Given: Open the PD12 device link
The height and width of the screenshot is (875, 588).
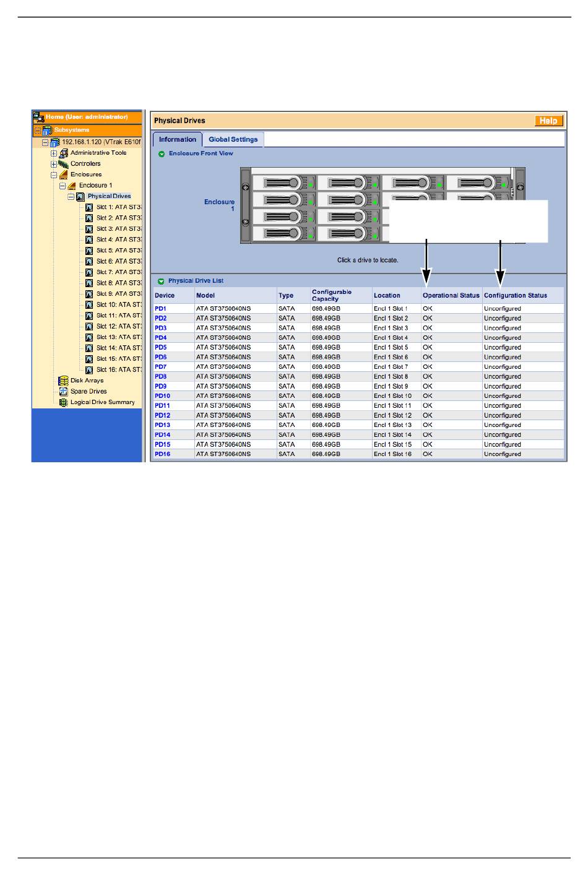Looking at the screenshot, I should [162, 416].
